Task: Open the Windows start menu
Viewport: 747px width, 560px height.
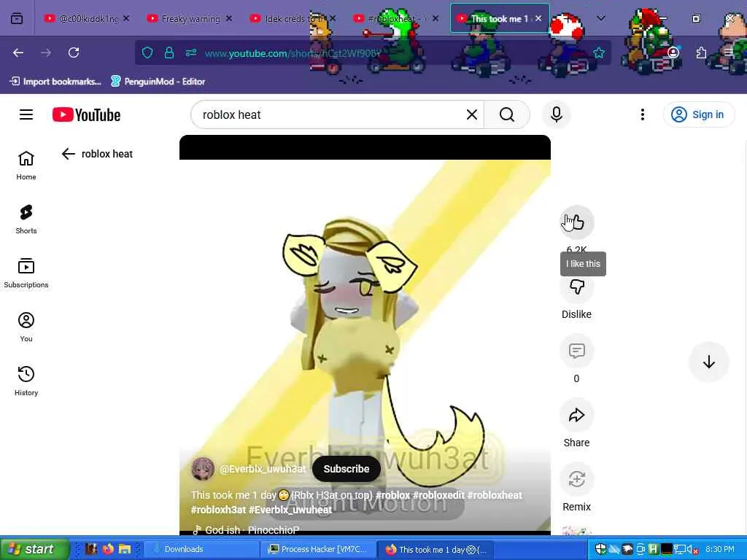Action: tap(34, 549)
